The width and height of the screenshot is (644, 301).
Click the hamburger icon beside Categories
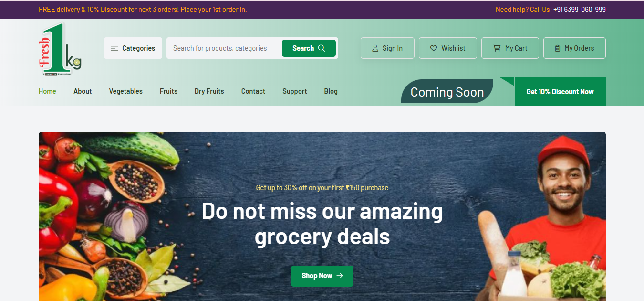pyautogui.click(x=114, y=48)
